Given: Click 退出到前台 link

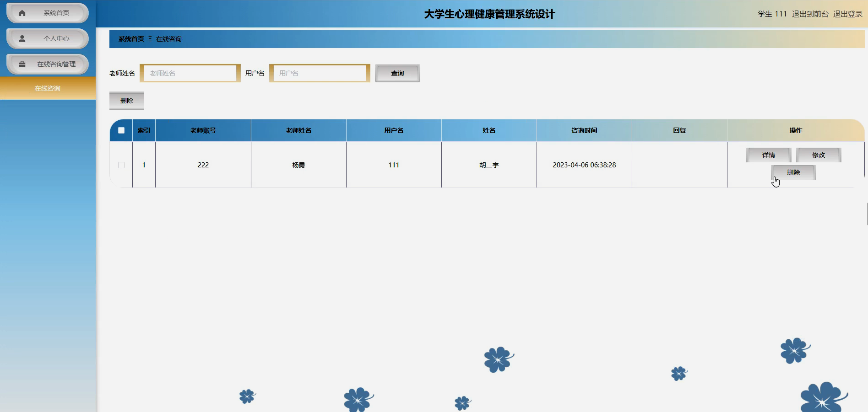Looking at the screenshot, I should (x=810, y=14).
